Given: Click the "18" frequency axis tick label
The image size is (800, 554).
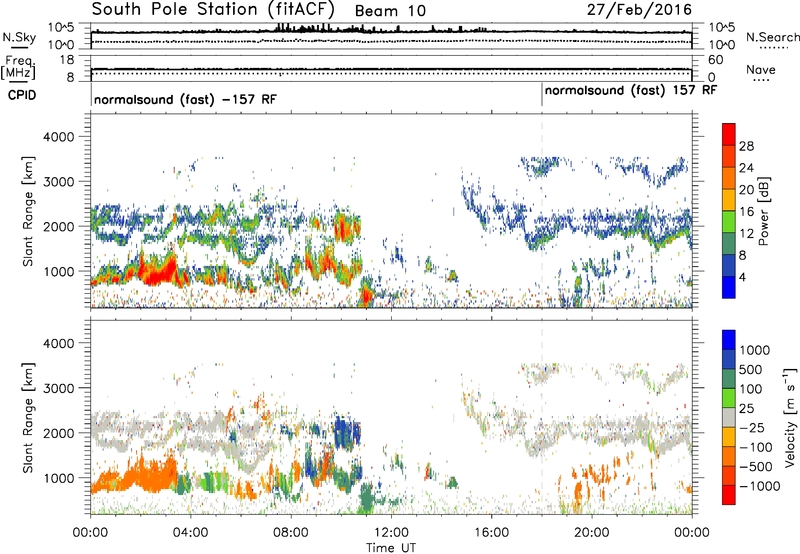Looking at the screenshot, I should (67, 60).
